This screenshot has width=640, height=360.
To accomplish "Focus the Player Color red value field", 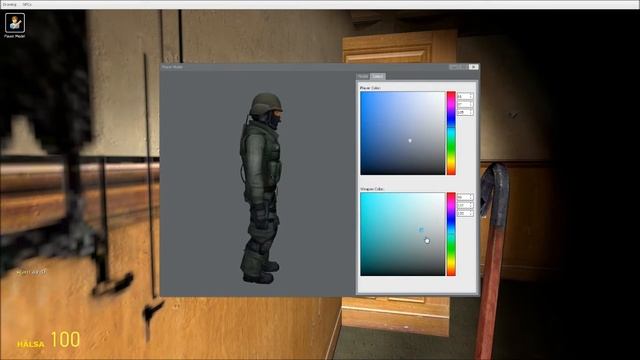I will pyautogui.click(x=465, y=96).
